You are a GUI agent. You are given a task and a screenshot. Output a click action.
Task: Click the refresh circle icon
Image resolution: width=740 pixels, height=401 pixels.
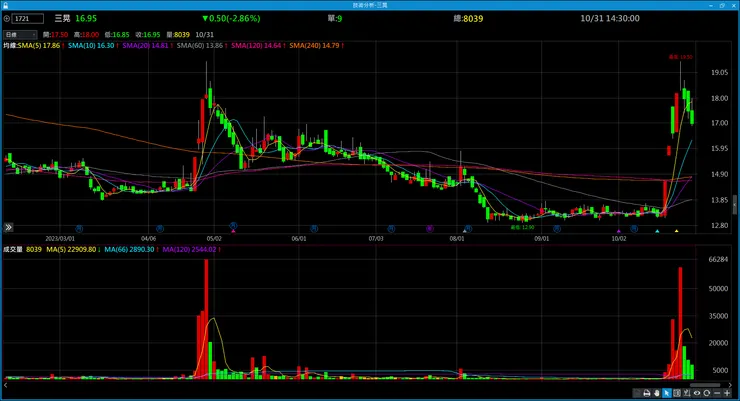click(707, 393)
